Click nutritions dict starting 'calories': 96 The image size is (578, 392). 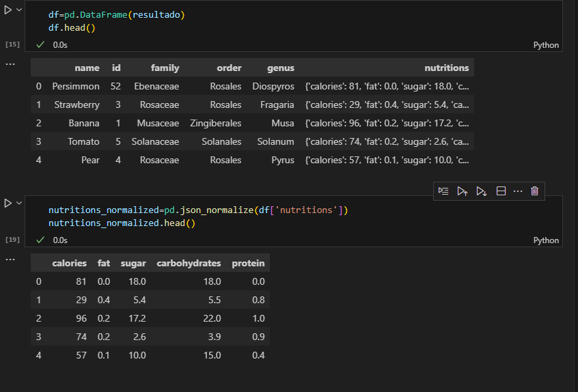click(387, 123)
